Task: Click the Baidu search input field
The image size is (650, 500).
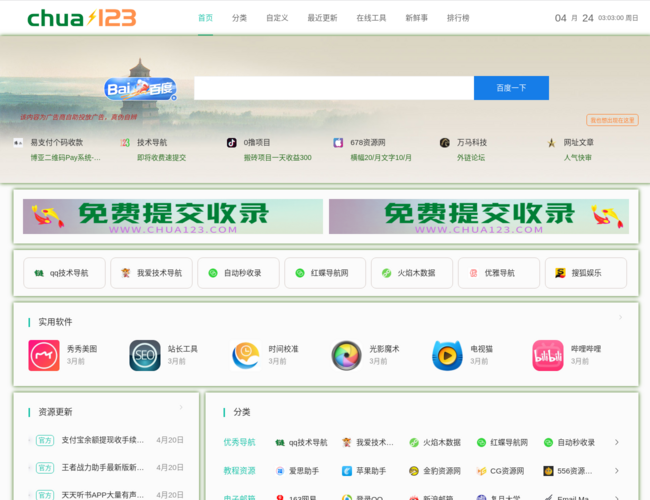Action: [x=334, y=88]
